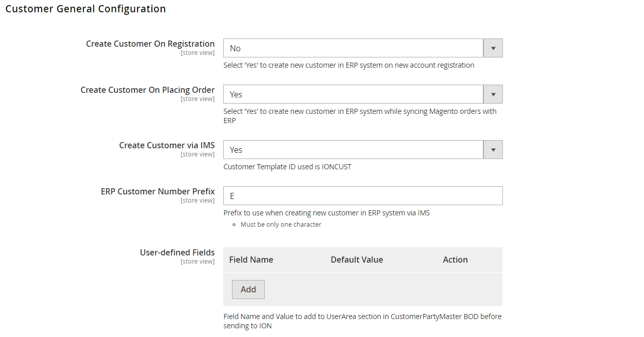
Task: Click the help text about CustomerPartyMaster BOD
Action: [362, 321]
